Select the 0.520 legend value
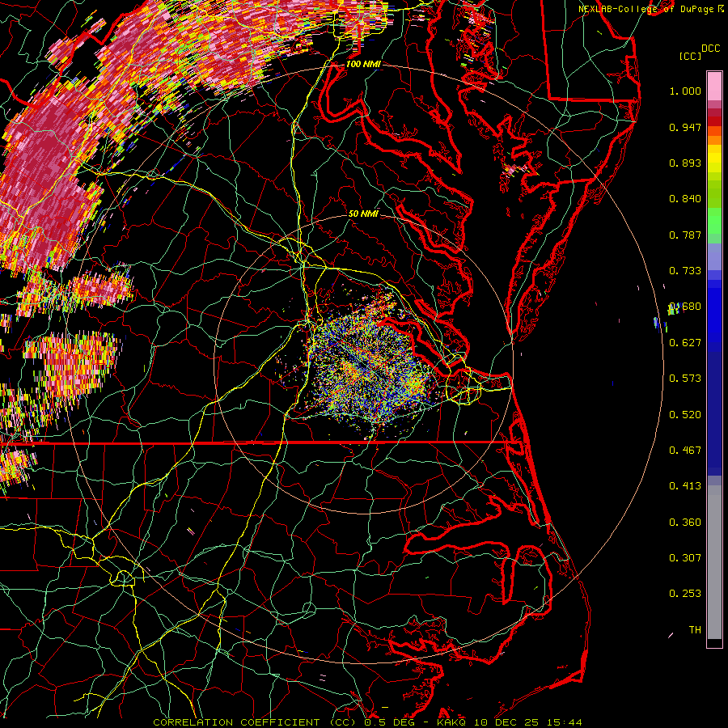 (685, 415)
